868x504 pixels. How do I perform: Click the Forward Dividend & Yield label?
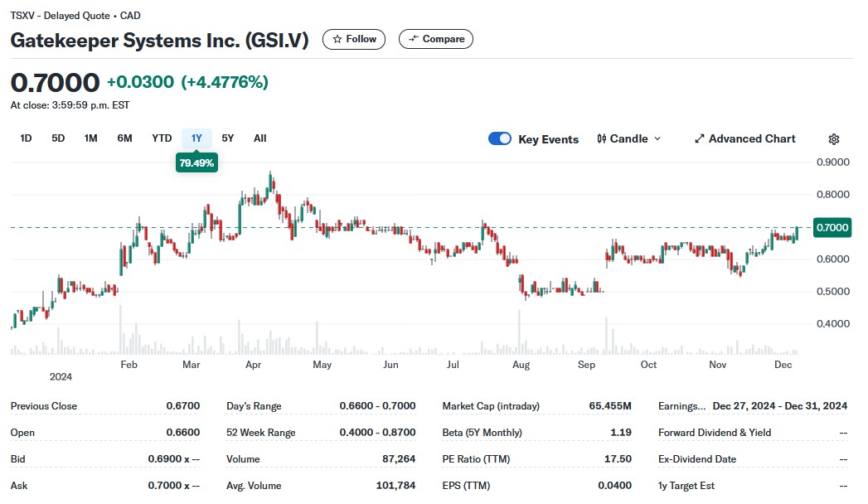tap(715, 433)
